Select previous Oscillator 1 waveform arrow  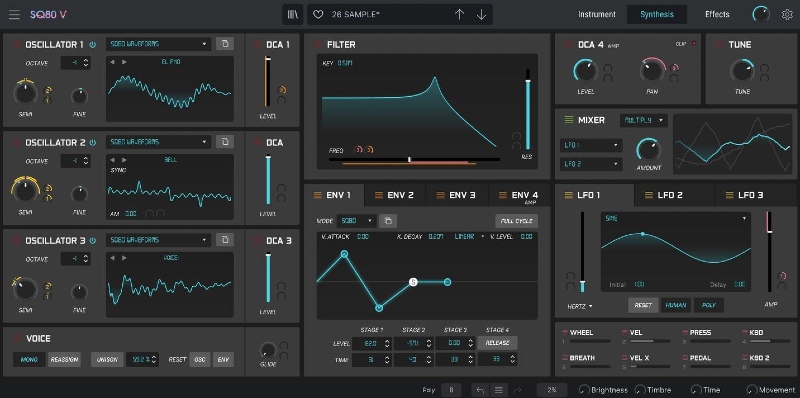pyautogui.click(x=113, y=62)
